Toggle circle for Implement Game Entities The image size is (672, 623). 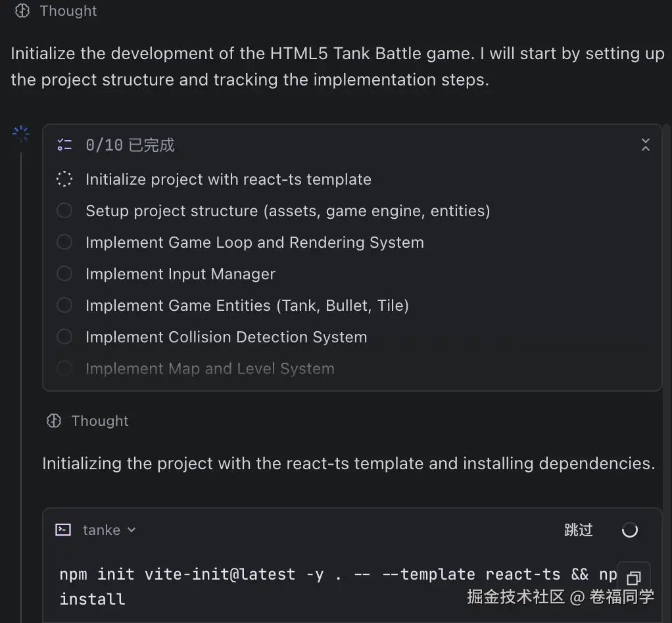64,306
